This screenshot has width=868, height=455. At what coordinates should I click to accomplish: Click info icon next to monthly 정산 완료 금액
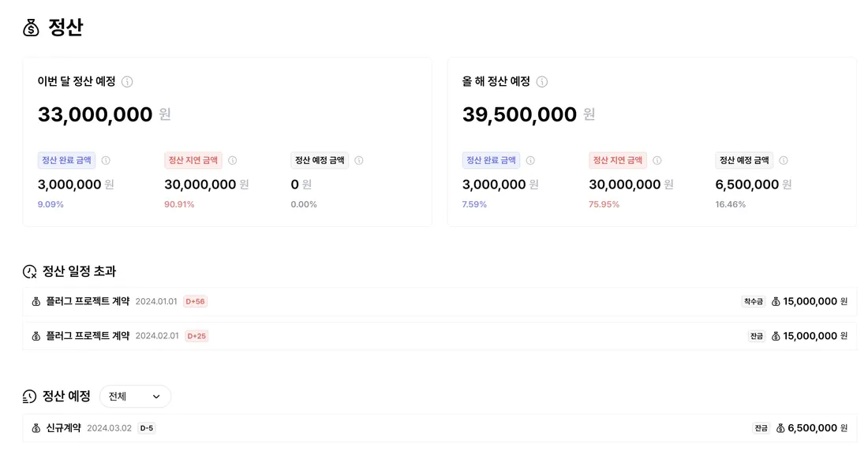(x=106, y=161)
